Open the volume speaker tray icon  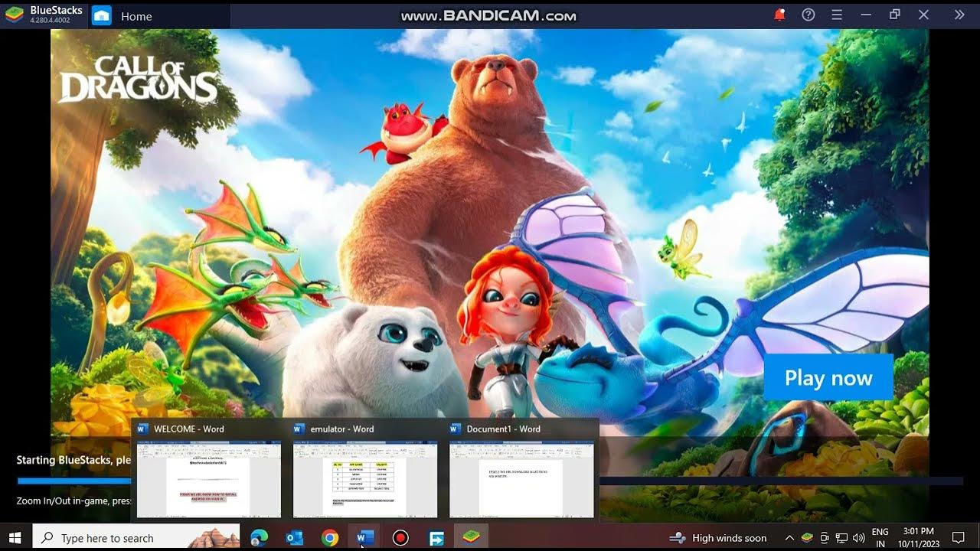[858, 538]
